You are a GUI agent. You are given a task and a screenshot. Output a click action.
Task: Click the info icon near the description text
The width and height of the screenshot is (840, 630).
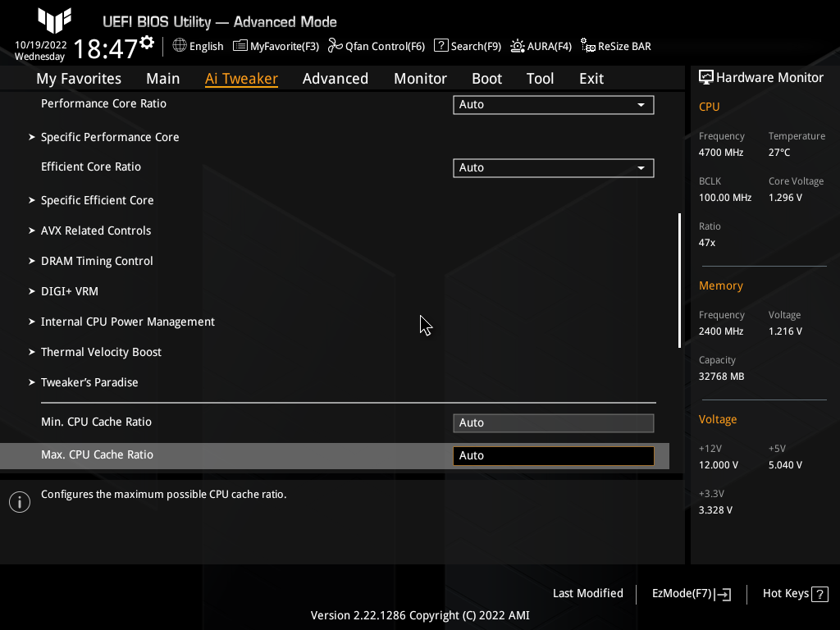(x=20, y=501)
